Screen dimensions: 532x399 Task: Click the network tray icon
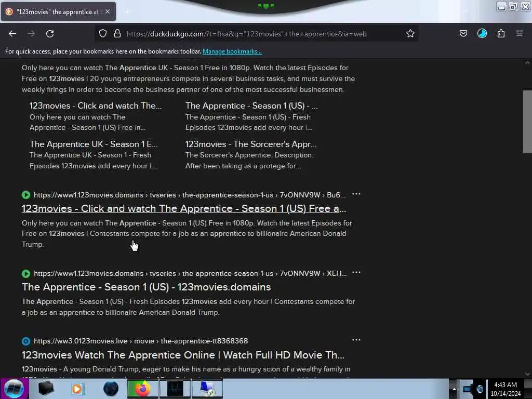pyautogui.click(x=468, y=389)
